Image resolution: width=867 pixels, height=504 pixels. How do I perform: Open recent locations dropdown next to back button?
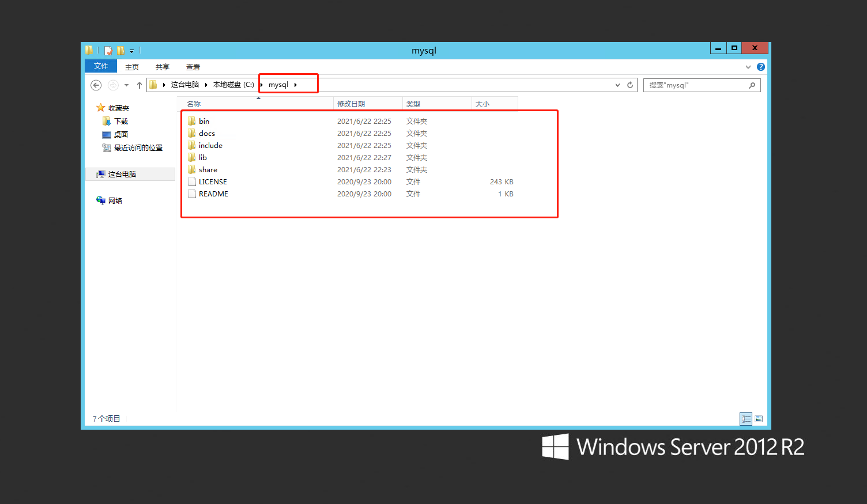[x=126, y=85]
